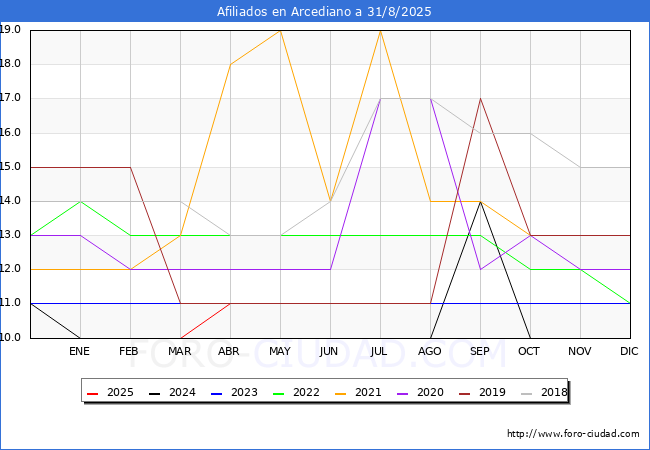Click the blue 2023 legend swatch

(216, 393)
